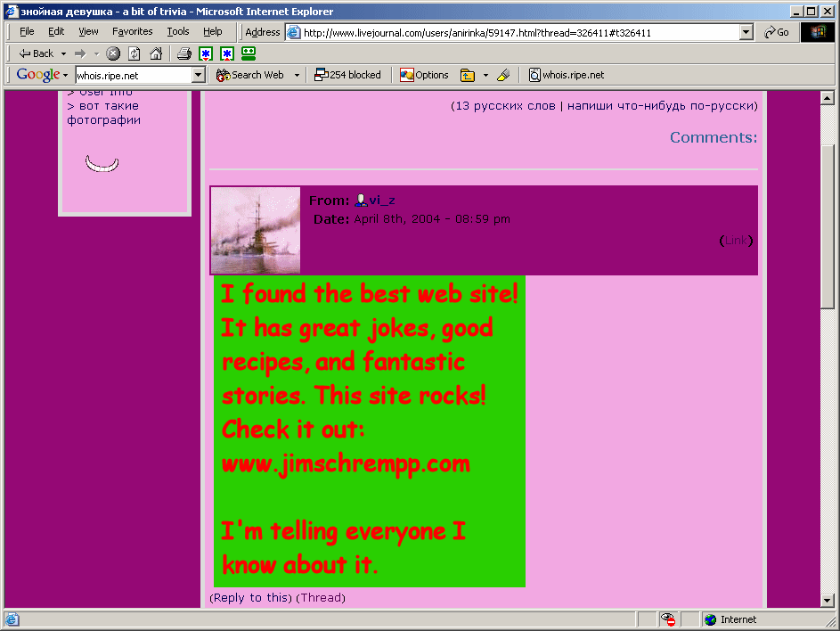Click the Go button beside the address
The image size is (840, 631).
[777, 33]
